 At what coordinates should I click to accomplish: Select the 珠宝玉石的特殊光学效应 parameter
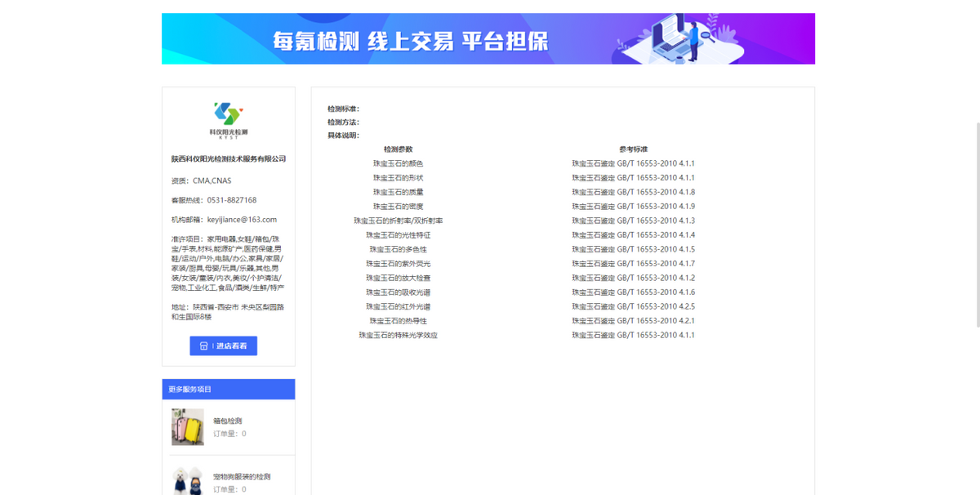(x=398, y=334)
